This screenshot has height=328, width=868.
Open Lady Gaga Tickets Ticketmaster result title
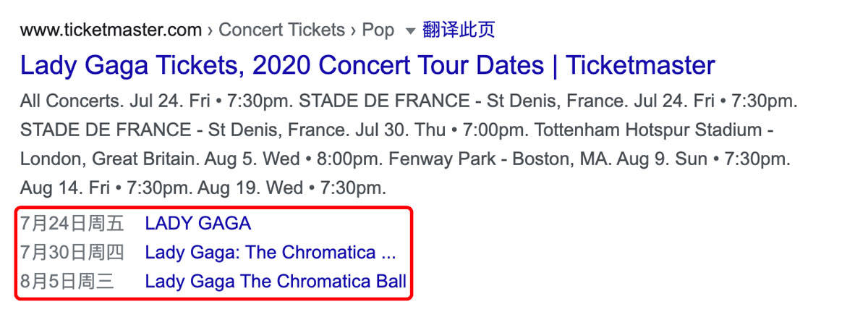[367, 66]
